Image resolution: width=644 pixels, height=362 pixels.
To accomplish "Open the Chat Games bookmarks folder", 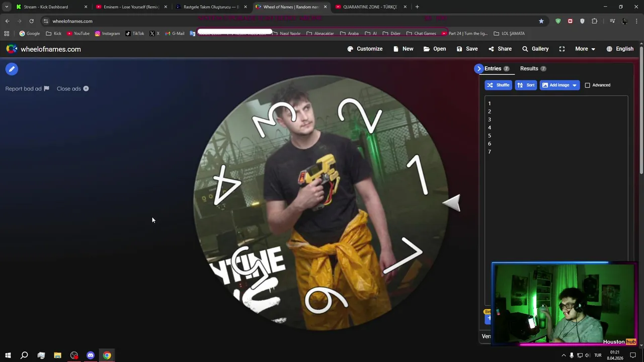I will tap(421, 34).
